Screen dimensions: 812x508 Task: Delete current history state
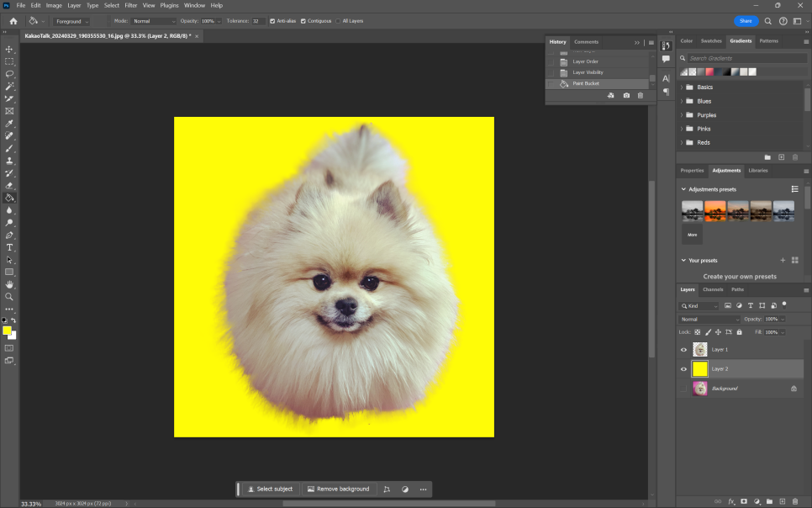point(641,95)
